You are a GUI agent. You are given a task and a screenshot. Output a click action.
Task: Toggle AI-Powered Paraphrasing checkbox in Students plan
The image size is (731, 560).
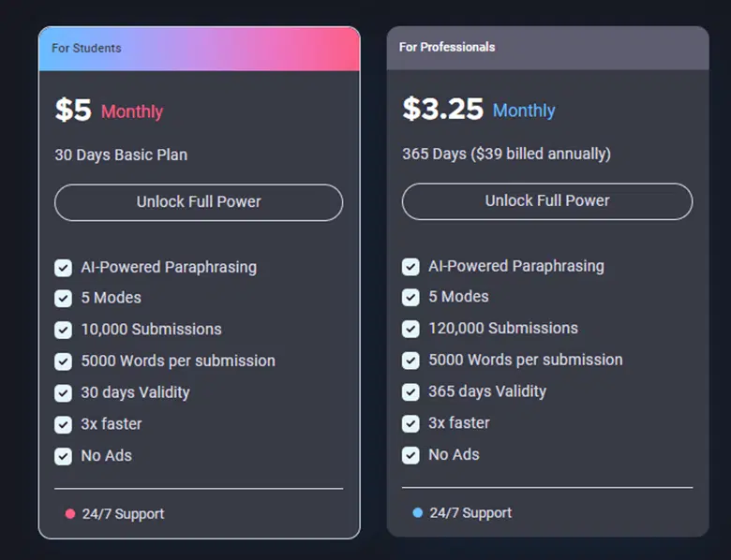pyautogui.click(x=63, y=268)
